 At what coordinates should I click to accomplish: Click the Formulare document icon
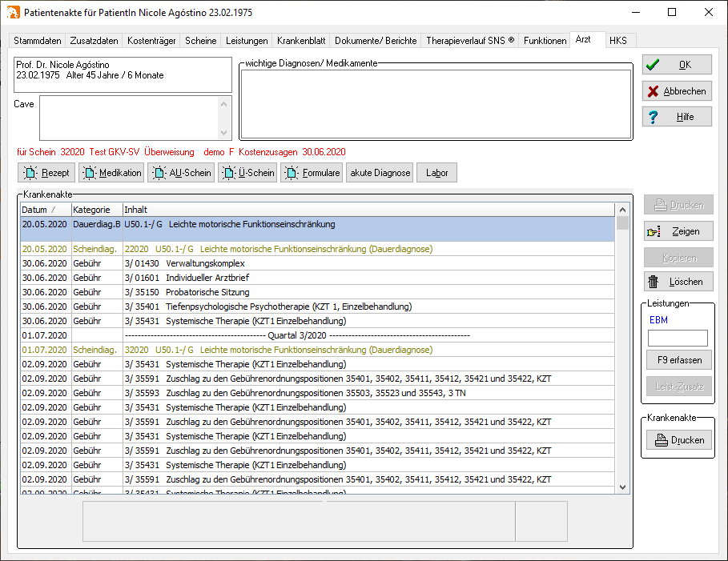(x=292, y=173)
